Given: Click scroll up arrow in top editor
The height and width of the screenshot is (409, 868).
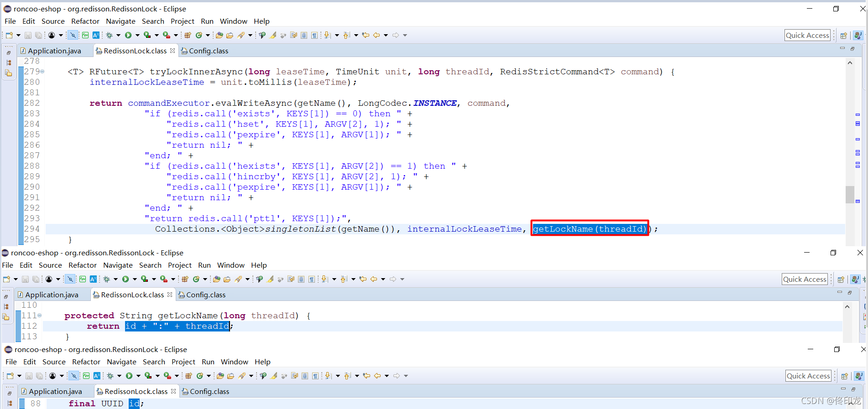Looking at the screenshot, I should point(850,63).
